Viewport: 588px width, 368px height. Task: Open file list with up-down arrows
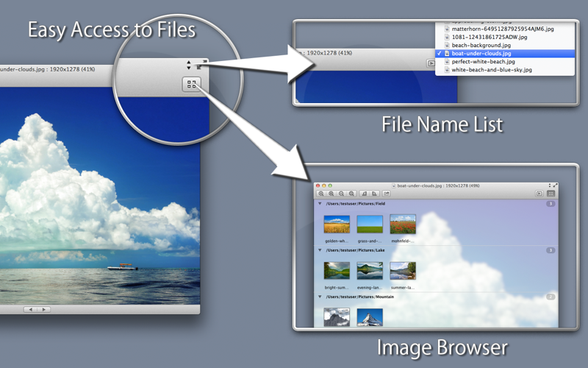coord(189,65)
